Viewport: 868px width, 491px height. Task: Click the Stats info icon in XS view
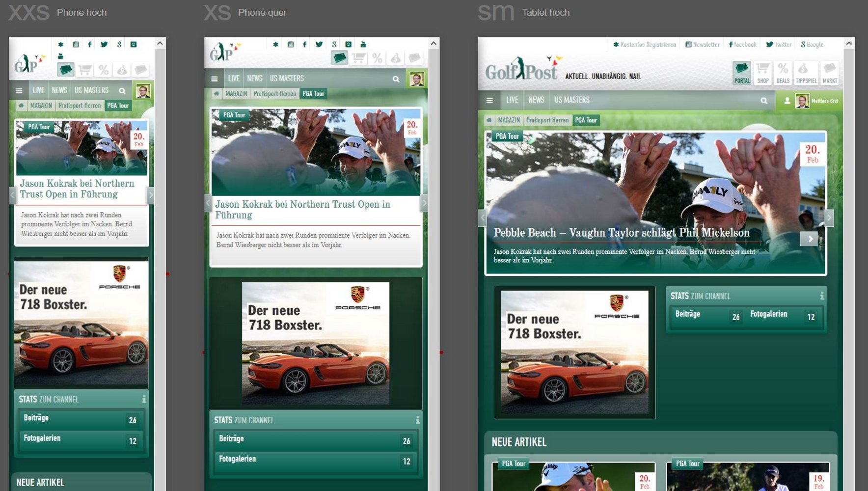pos(418,420)
